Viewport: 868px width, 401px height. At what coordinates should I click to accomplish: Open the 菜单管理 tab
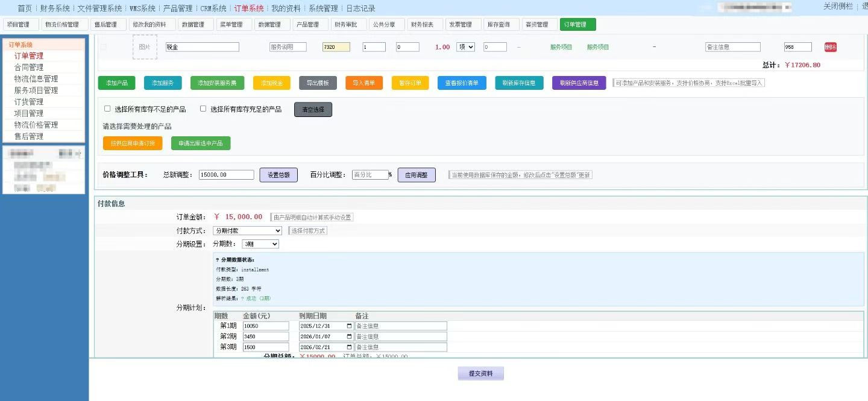pos(233,25)
